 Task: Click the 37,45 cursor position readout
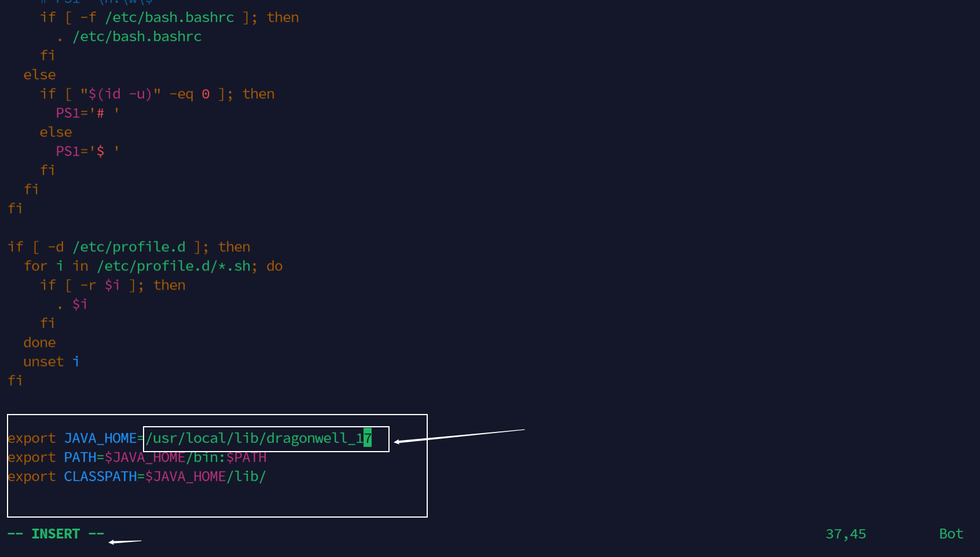tap(845, 534)
